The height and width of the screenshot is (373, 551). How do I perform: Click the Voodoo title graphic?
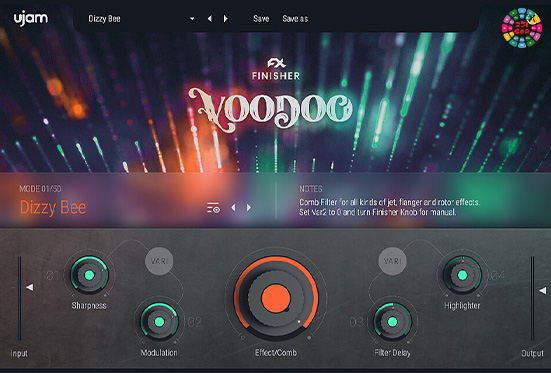click(270, 109)
